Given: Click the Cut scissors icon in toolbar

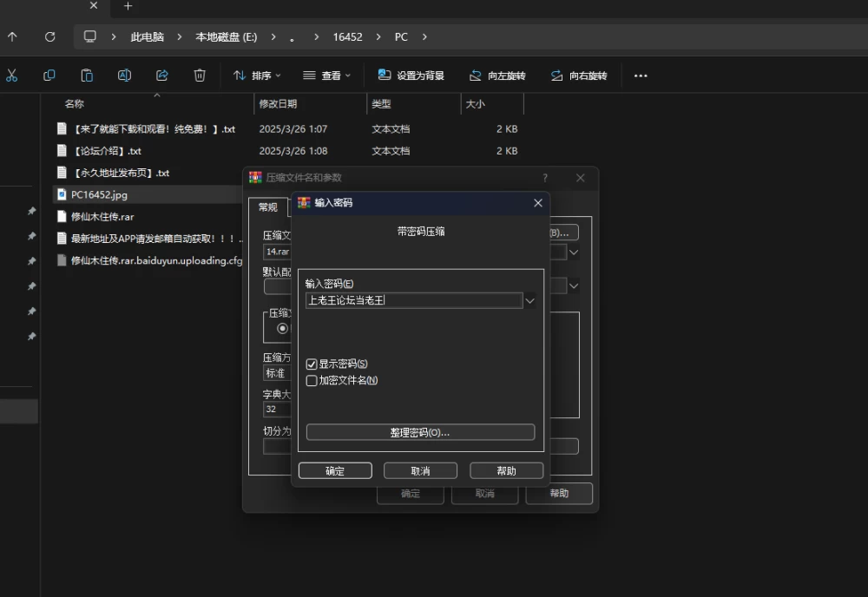Looking at the screenshot, I should tap(11, 75).
